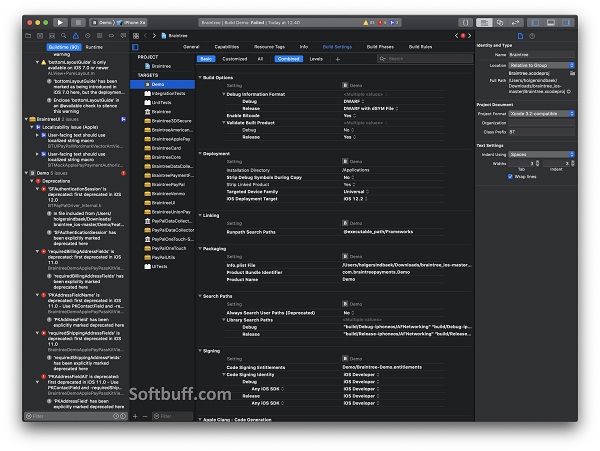Image resolution: width=600 pixels, height=451 pixels.
Task: Go back with the editor's left arrow
Action: [145, 36]
